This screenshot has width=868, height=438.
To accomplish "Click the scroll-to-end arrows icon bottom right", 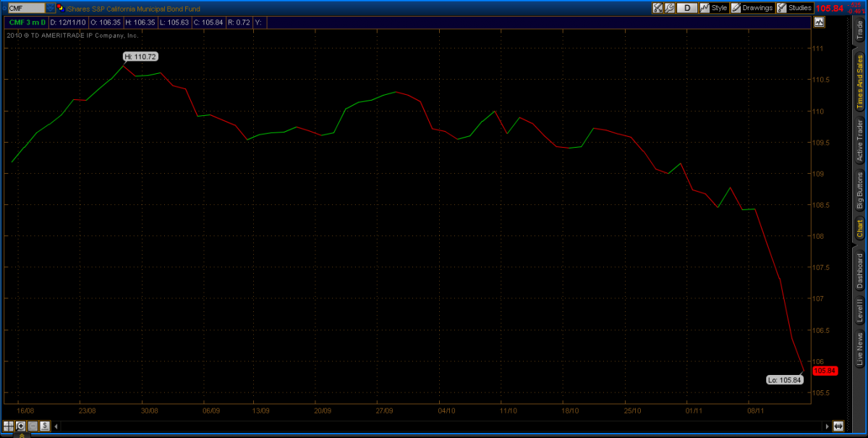I will pos(838,425).
